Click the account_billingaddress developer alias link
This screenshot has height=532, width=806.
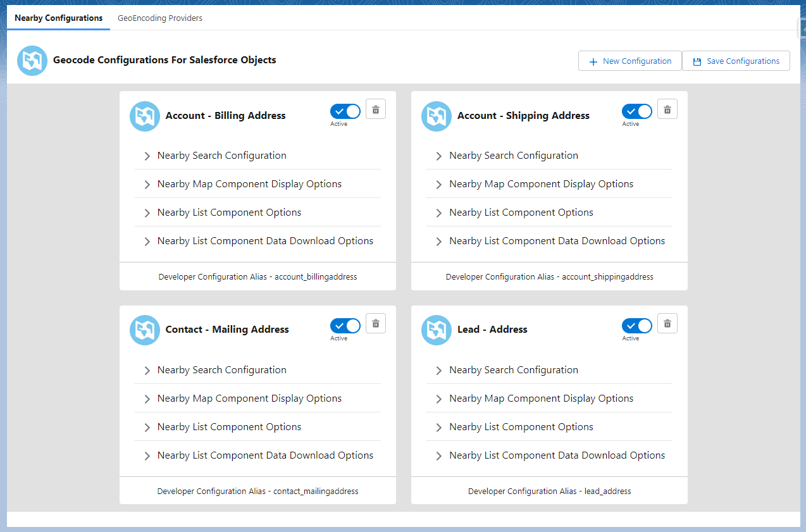[257, 276]
